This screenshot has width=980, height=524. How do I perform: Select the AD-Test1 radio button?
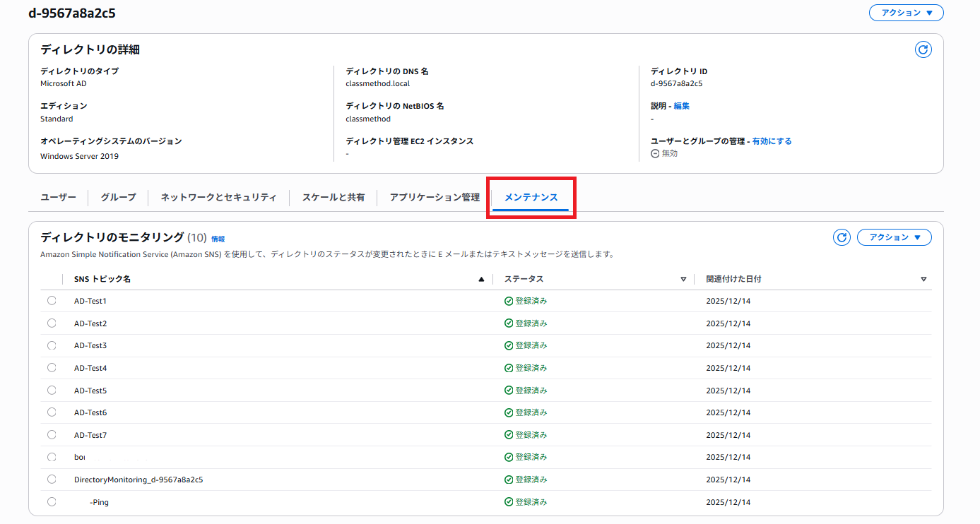coord(52,301)
